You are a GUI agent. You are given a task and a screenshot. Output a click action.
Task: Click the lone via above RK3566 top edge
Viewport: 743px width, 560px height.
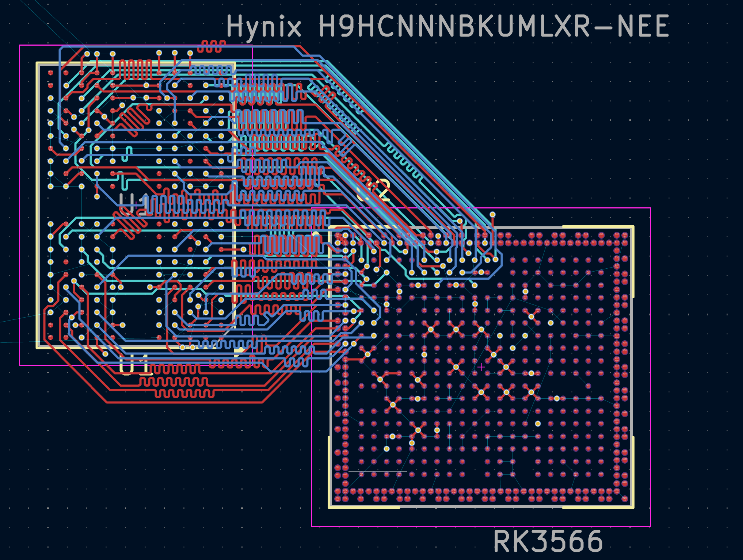click(492, 215)
